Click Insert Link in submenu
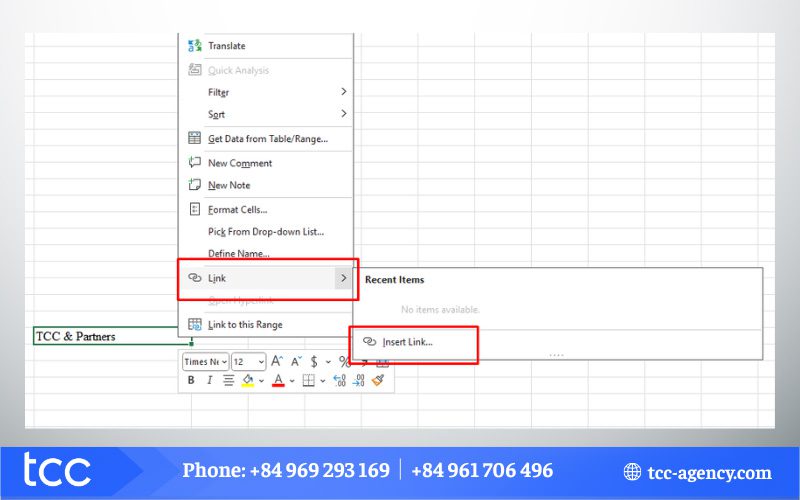This screenshot has width=800, height=500. coord(407,342)
